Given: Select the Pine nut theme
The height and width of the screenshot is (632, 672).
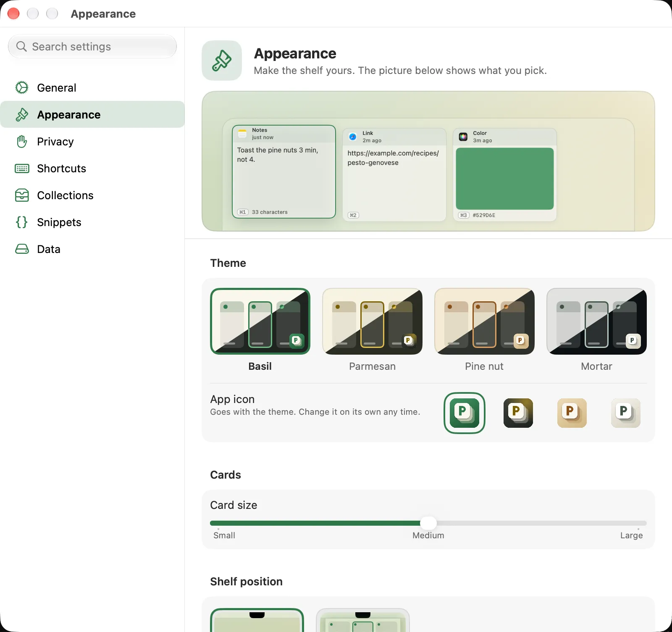Looking at the screenshot, I should (484, 330).
